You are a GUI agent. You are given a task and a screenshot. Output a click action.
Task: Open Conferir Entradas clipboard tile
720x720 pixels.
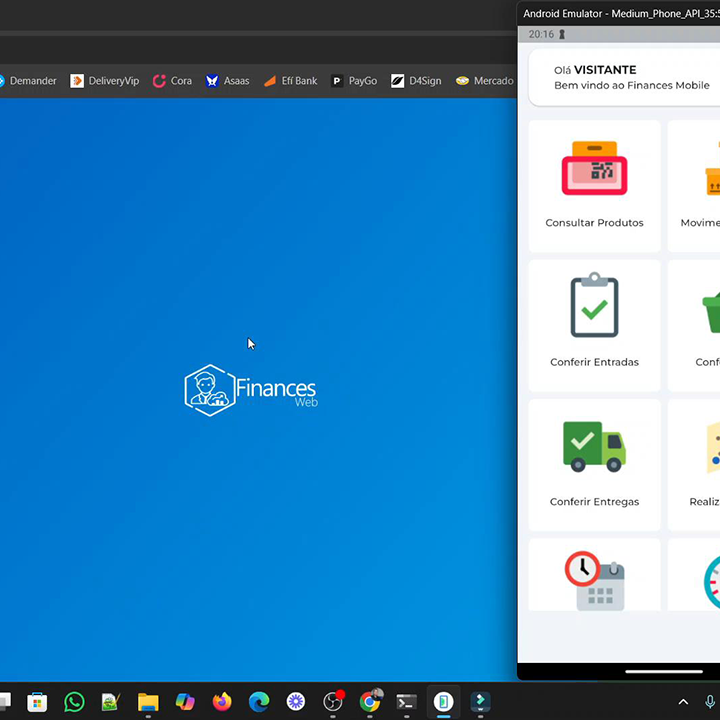coord(594,326)
